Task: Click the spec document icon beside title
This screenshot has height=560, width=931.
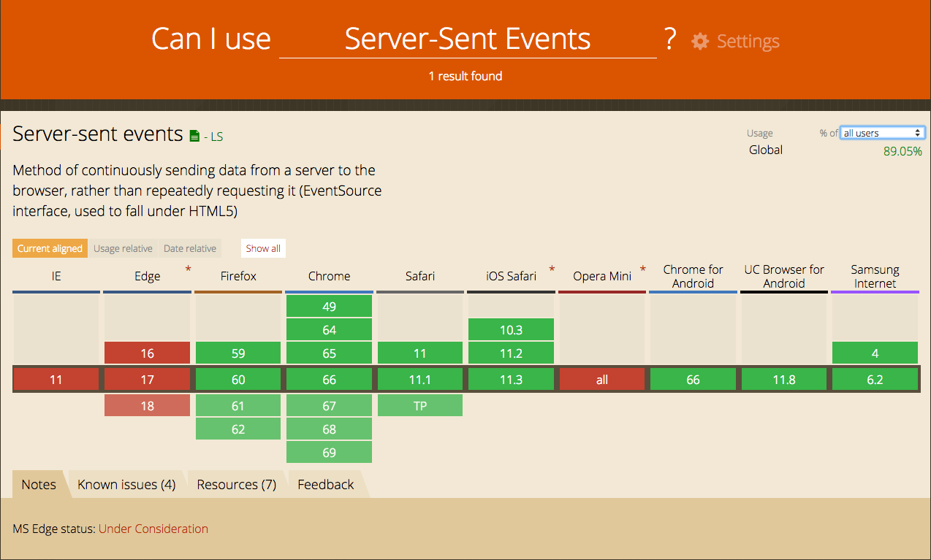Action: click(194, 136)
